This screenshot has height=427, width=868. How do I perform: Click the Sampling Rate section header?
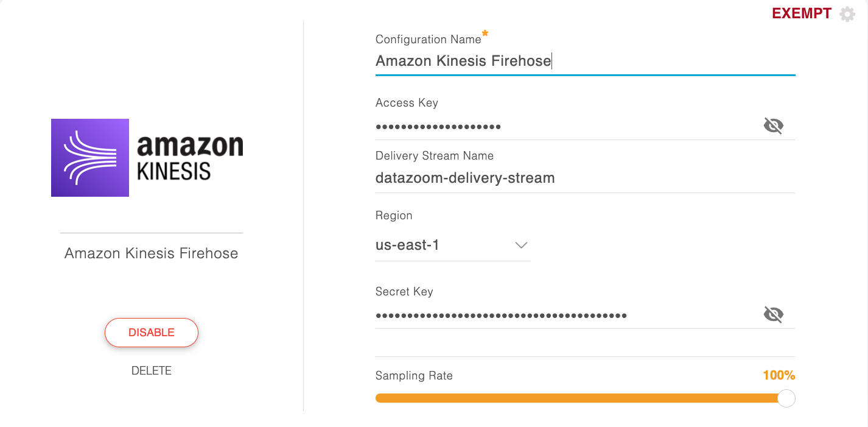coord(414,376)
